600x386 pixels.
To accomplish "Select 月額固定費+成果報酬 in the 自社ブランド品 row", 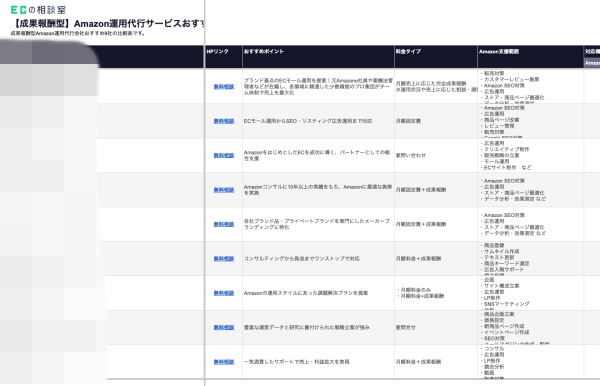I will 421,224.
